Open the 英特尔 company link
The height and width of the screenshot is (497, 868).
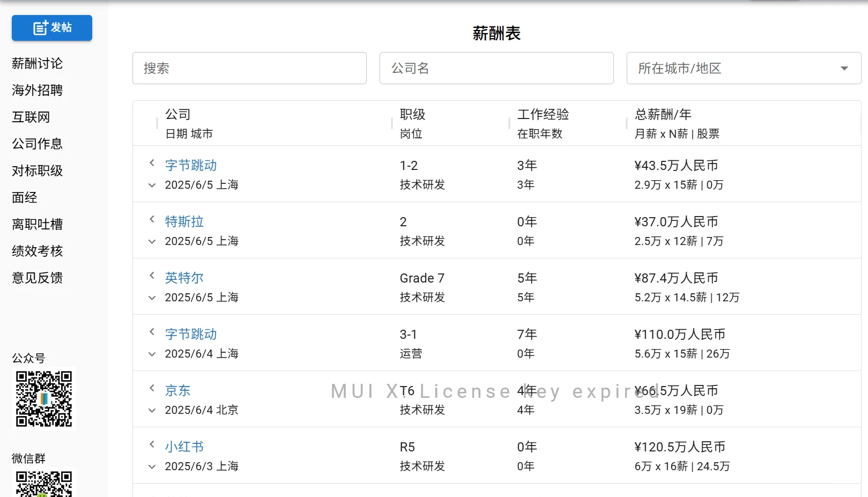184,278
